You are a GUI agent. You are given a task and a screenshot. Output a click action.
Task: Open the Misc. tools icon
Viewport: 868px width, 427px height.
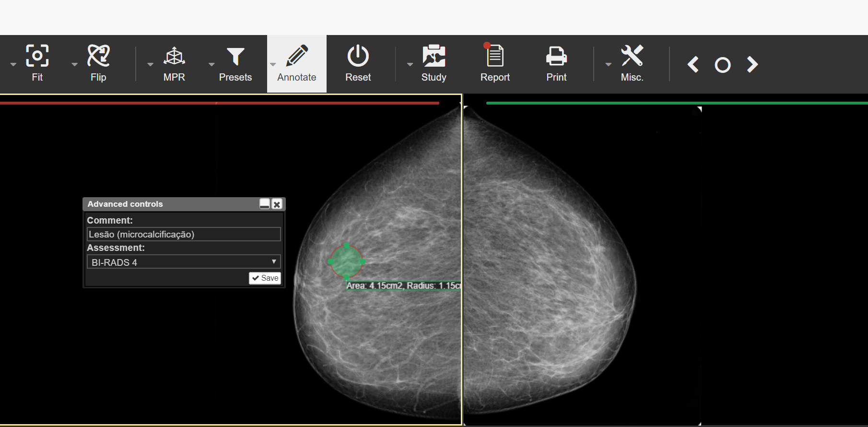632,56
